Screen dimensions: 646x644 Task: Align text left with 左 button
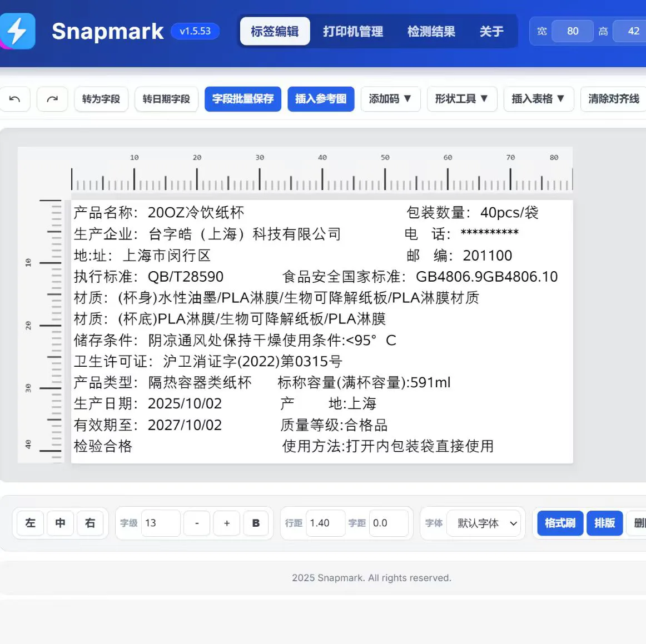pyautogui.click(x=30, y=523)
